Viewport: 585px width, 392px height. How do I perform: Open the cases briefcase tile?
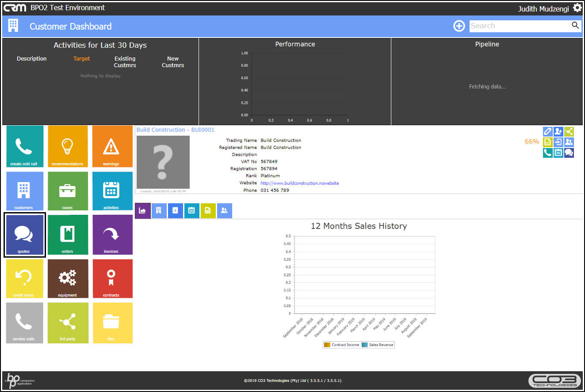(x=68, y=191)
